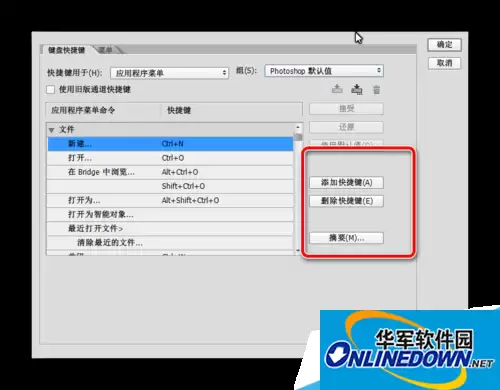The width and height of the screenshot is (500, 390).
Task: Open the 摘要(M)... summary button
Action: tap(347, 238)
